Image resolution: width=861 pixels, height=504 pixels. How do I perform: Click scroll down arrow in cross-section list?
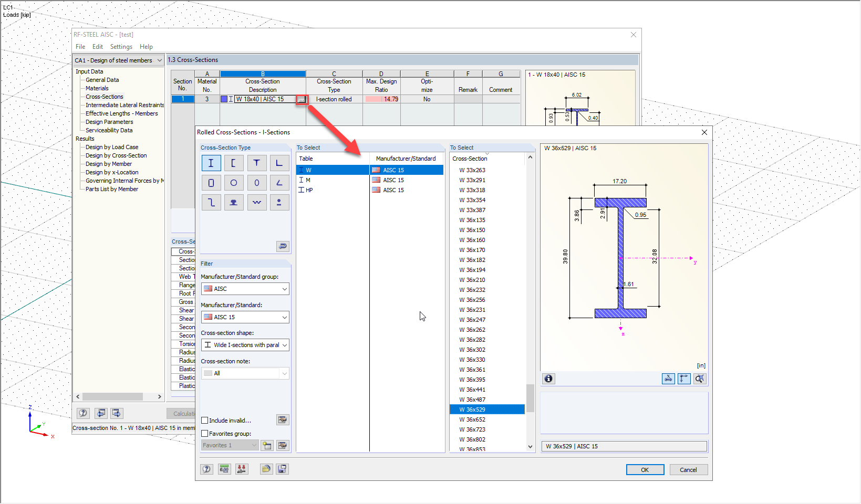coord(530,447)
